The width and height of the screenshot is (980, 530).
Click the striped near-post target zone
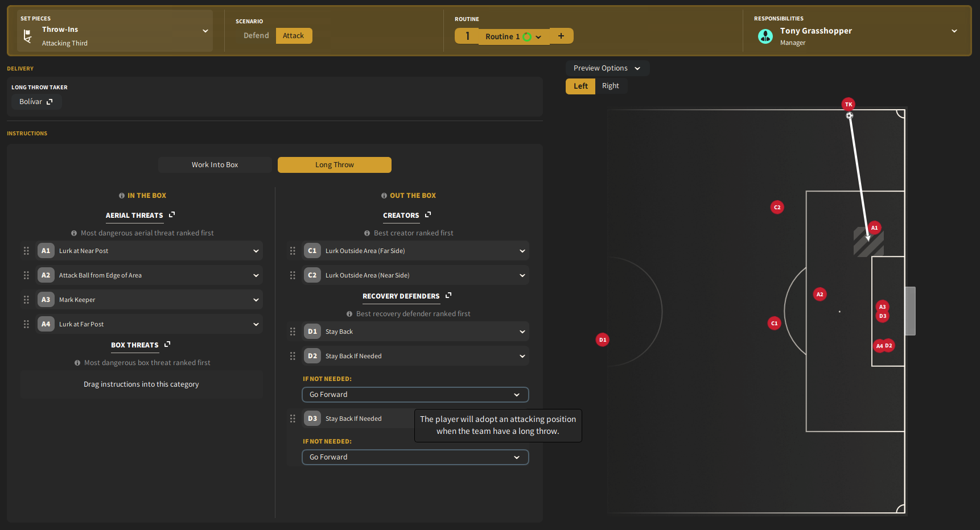point(868,242)
